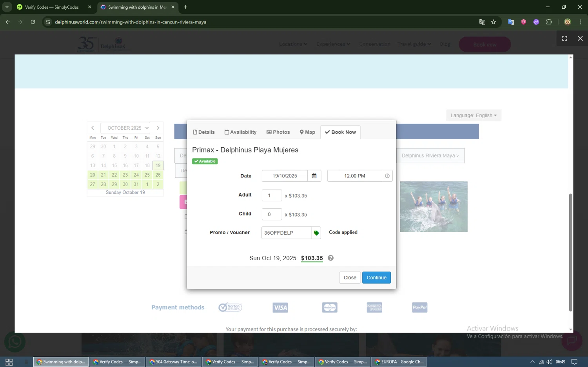This screenshot has height=367, width=588.
Task: Open the WhatsApp chat bubble
Action: point(15,342)
